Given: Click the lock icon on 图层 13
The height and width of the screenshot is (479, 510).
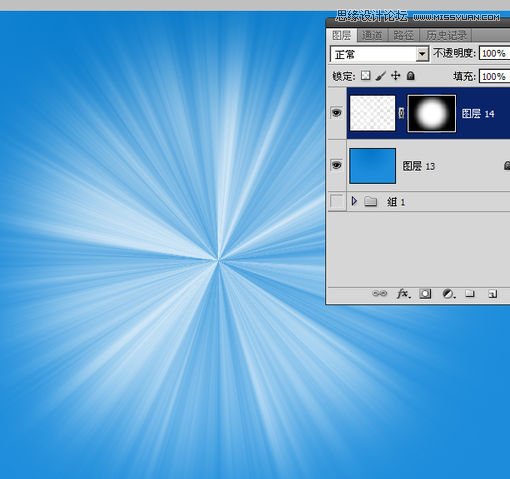Looking at the screenshot, I should click(507, 165).
